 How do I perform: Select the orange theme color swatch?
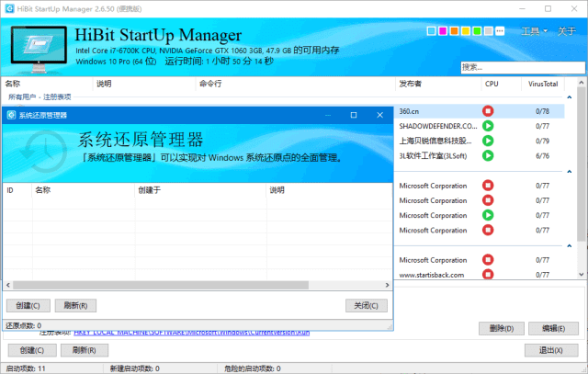point(454,31)
